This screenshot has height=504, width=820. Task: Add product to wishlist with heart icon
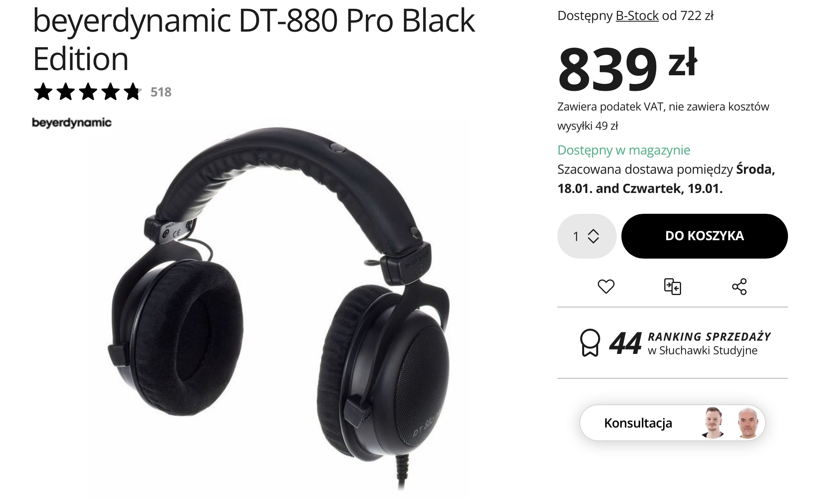pos(606,286)
